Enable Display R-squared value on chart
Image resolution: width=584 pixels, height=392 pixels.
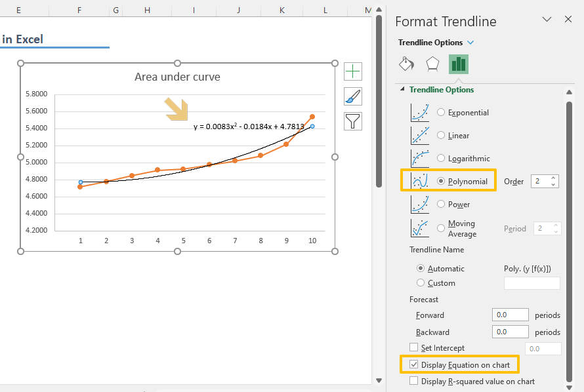(415, 381)
